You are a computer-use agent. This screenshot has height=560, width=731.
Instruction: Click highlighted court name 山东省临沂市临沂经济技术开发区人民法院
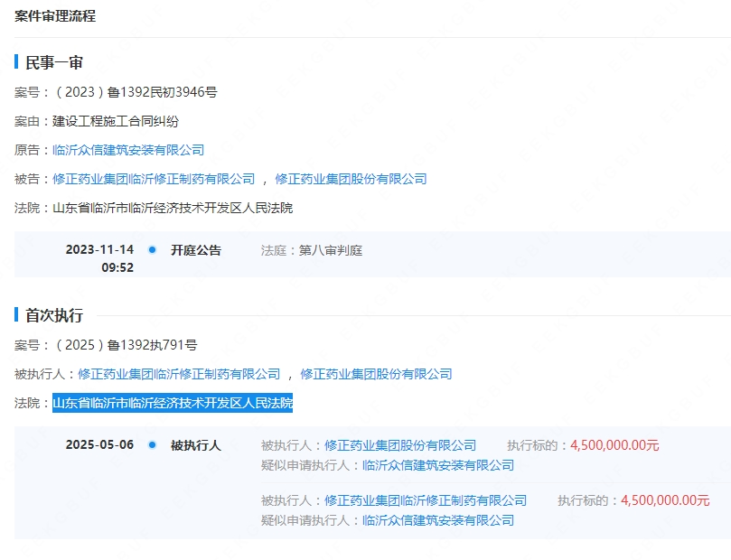tap(173, 403)
